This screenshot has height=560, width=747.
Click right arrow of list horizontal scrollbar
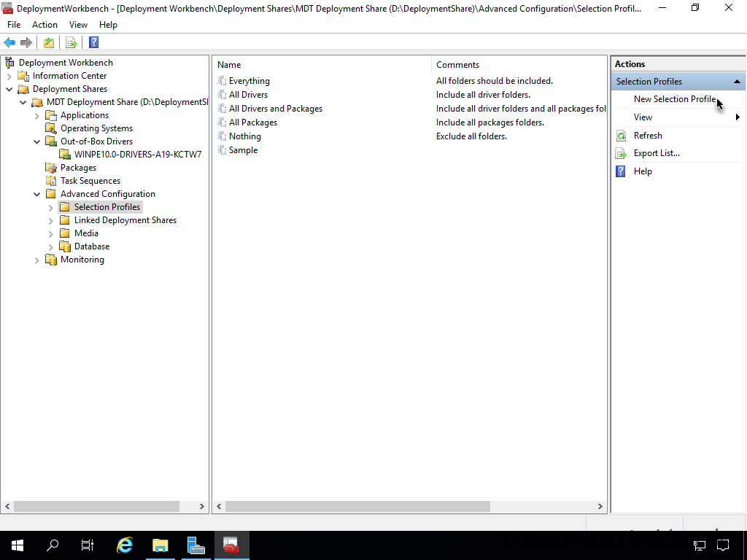click(x=600, y=506)
